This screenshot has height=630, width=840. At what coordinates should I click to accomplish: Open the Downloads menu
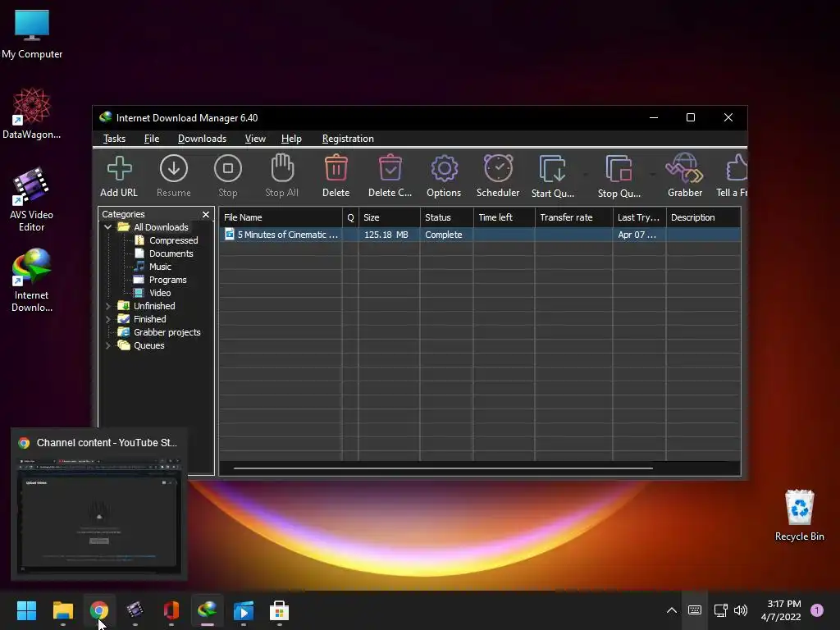point(202,138)
